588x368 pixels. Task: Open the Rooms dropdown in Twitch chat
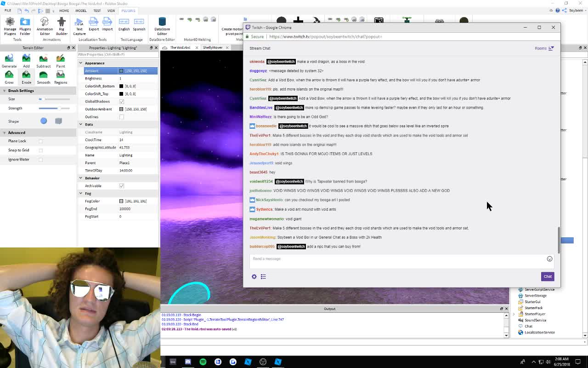coord(544,48)
